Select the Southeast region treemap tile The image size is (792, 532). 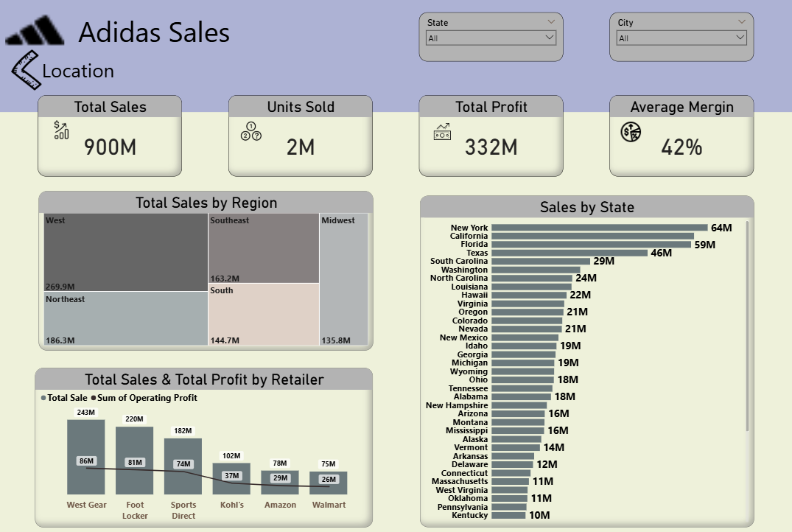pyautogui.click(x=264, y=248)
